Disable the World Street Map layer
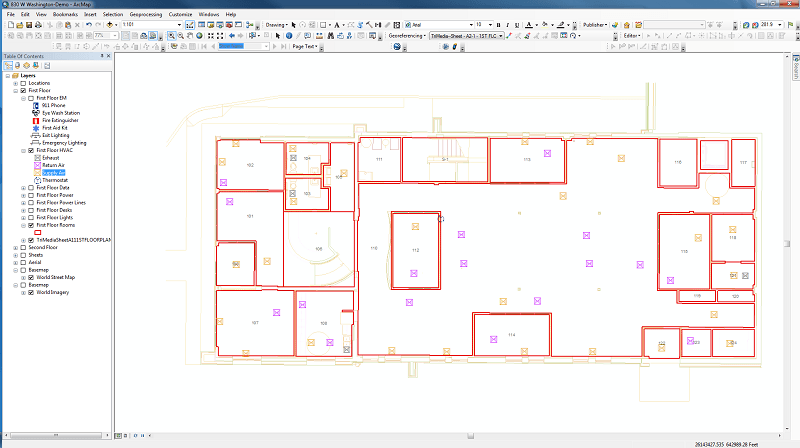Viewport: 800px width, 448px height. tap(31, 278)
